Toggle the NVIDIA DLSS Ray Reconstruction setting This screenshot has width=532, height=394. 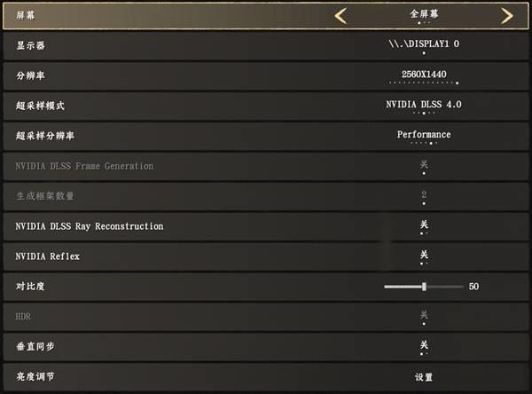click(x=424, y=225)
